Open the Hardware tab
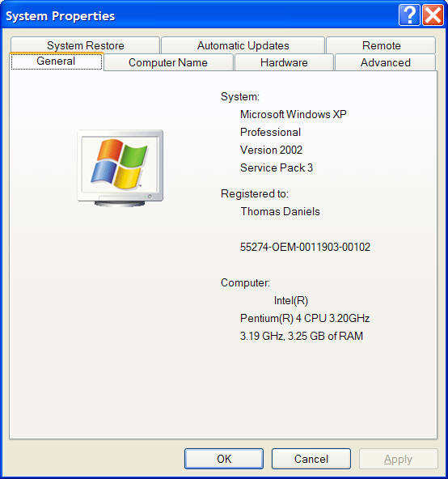This screenshot has height=479, width=448. [x=284, y=62]
